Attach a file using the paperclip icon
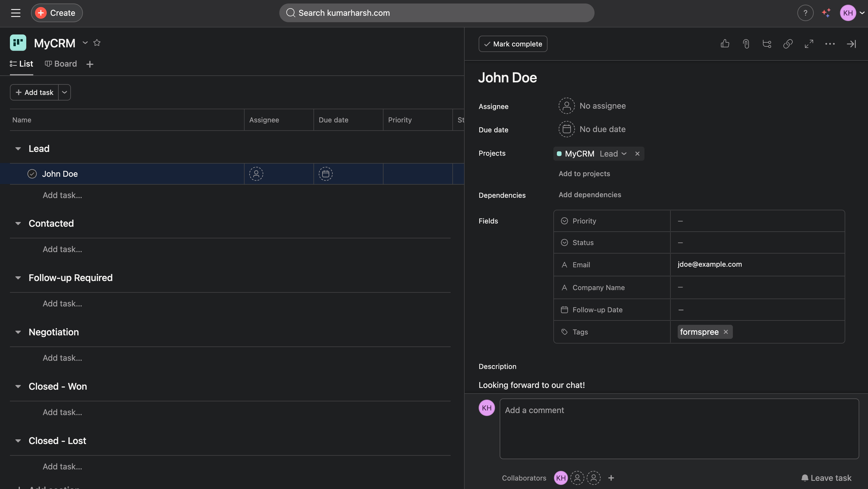The height and width of the screenshot is (489, 868). [746, 44]
